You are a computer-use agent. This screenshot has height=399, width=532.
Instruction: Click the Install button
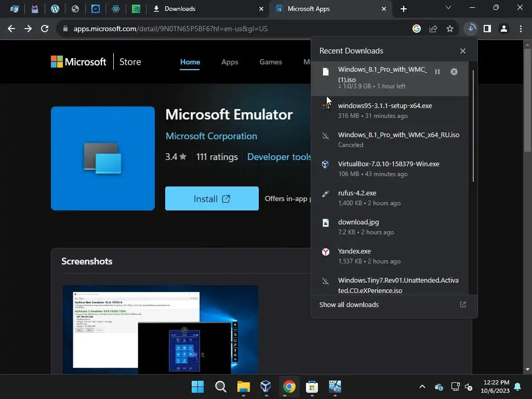(x=212, y=198)
